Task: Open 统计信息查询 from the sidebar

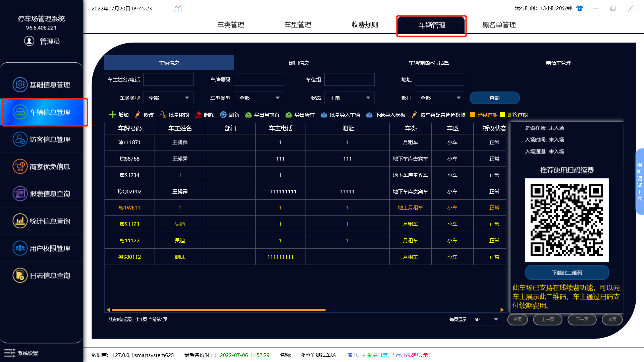Action: tap(42, 221)
